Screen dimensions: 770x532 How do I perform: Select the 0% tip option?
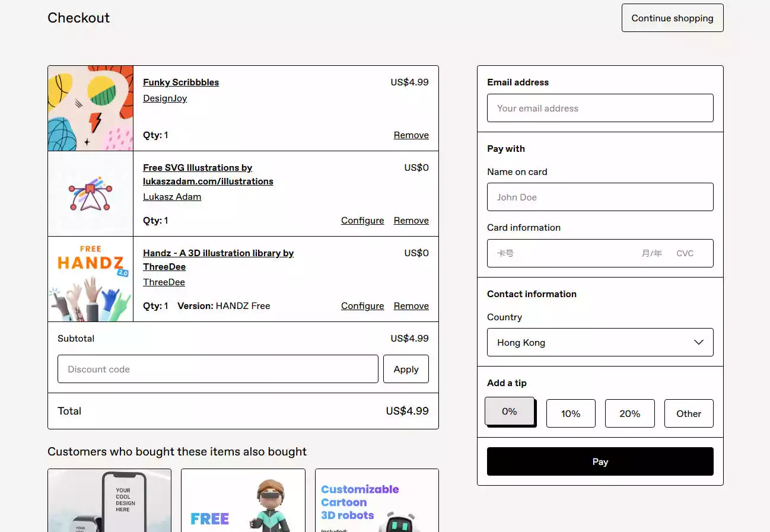510,411
